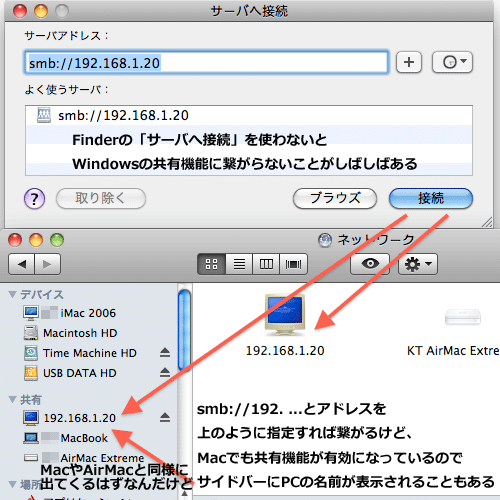Collapse the デバイス sidebar section

(13, 294)
